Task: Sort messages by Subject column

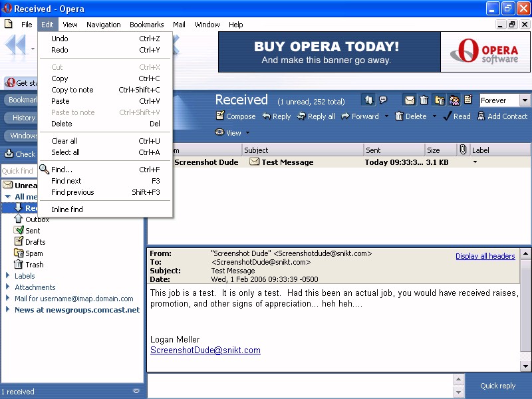Action: [303, 150]
